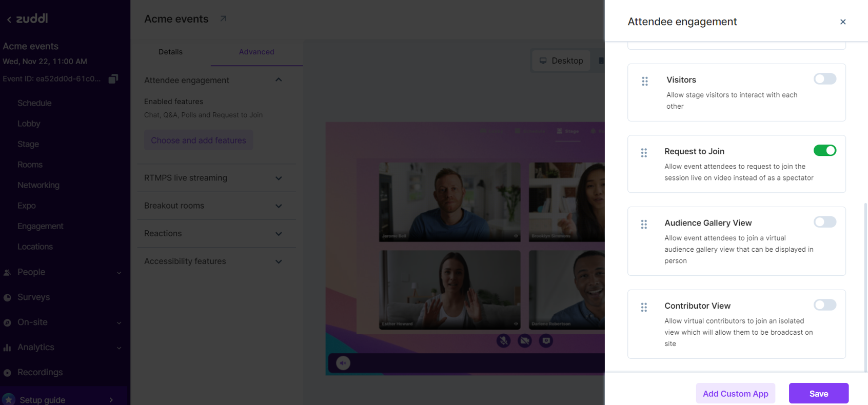Select the Advanced tab
The image size is (868, 405).
[257, 52]
